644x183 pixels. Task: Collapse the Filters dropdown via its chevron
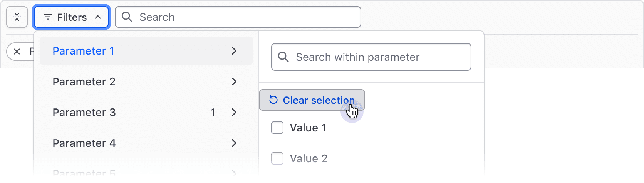click(98, 17)
